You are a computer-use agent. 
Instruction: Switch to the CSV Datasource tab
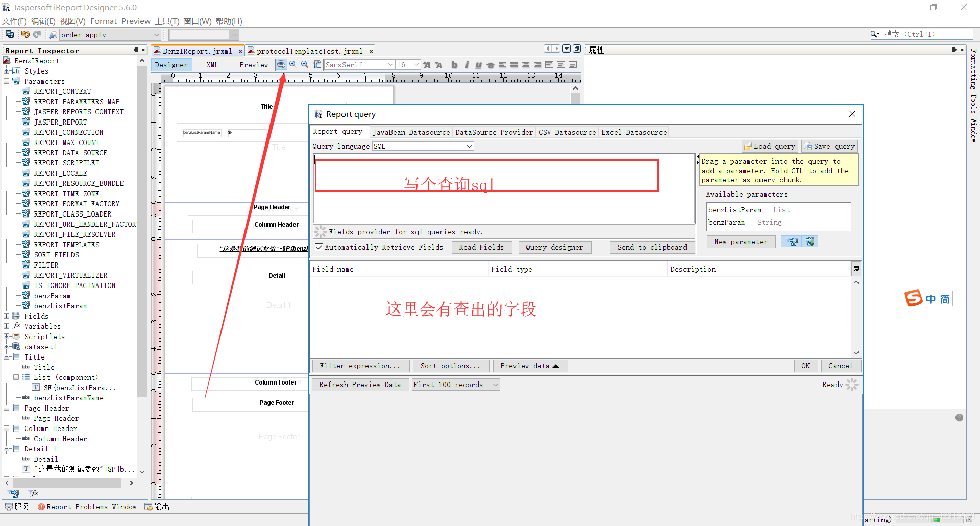[567, 132]
